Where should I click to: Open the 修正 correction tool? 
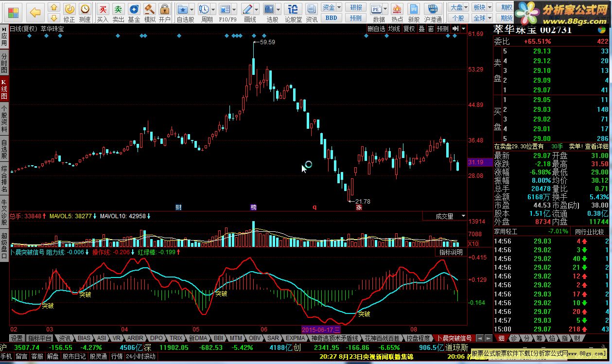click(70, 13)
